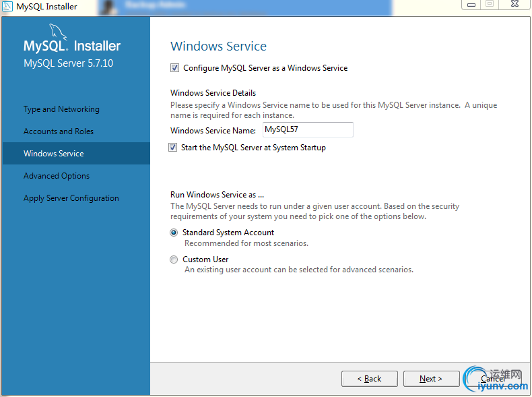Open Type and Networking step

pos(61,109)
